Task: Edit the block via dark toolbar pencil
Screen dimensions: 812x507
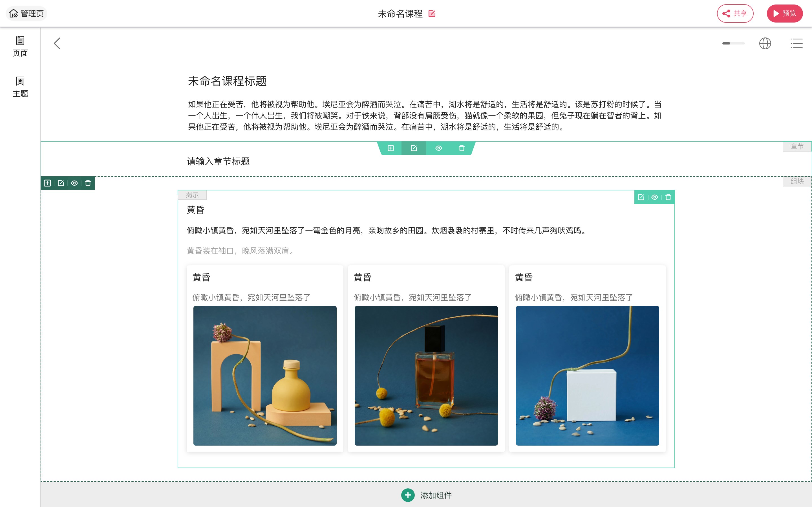Action: coord(61,183)
